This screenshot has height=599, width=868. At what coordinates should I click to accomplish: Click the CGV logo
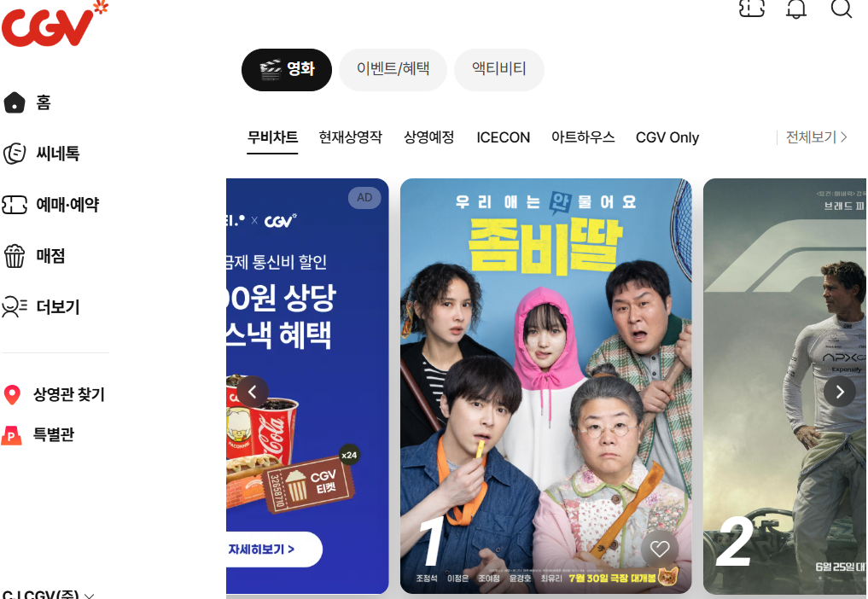click(55, 24)
